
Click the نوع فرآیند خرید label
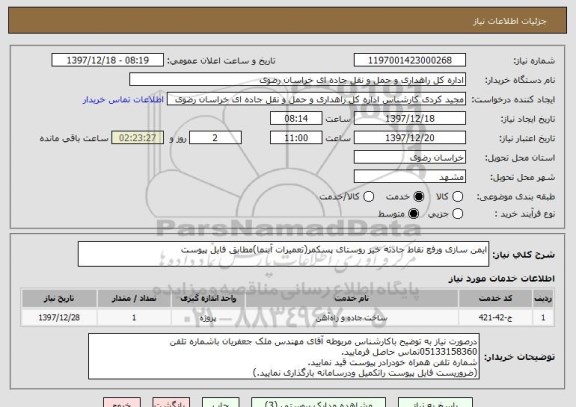point(525,214)
